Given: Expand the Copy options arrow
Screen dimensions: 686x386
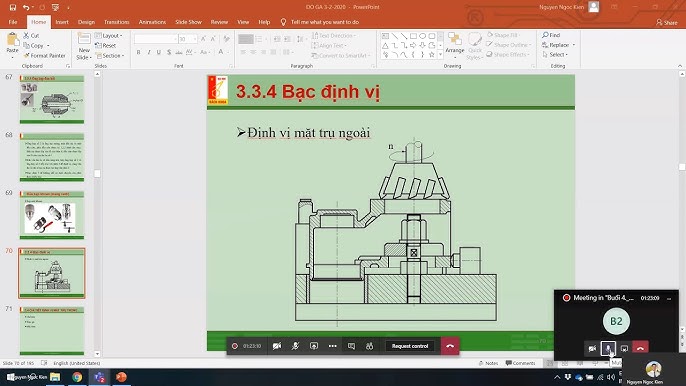Looking at the screenshot, I should (x=48, y=46).
